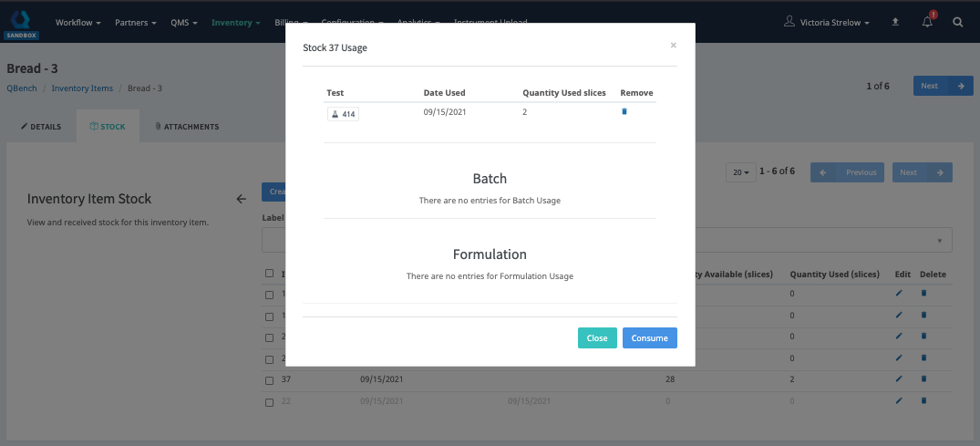Click the QBench sandbox logo
The height and width of the screenshot is (446, 980).
pyautogui.click(x=20, y=22)
